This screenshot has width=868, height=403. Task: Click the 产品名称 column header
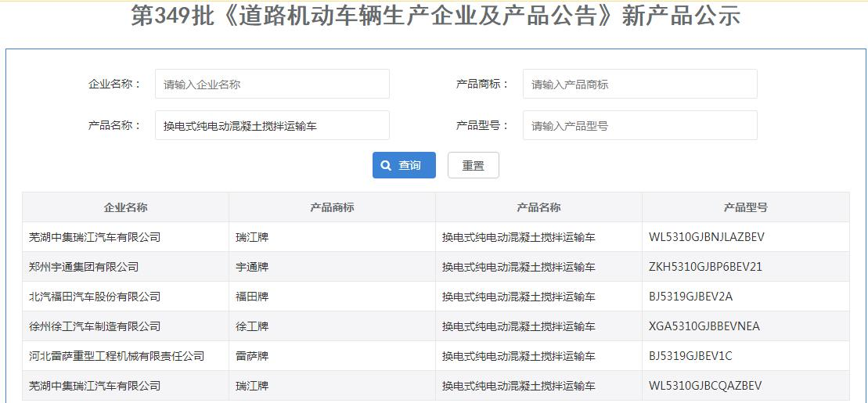pyautogui.click(x=538, y=207)
